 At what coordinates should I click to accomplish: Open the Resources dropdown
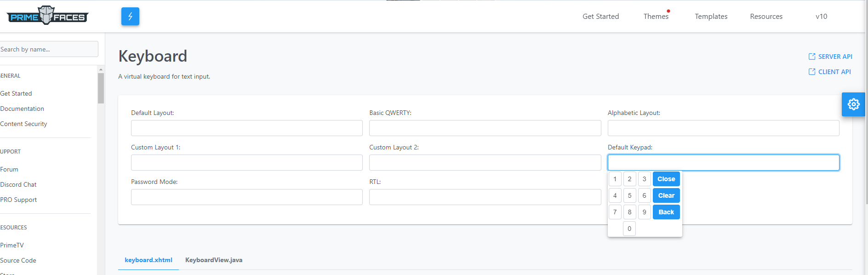click(x=766, y=16)
